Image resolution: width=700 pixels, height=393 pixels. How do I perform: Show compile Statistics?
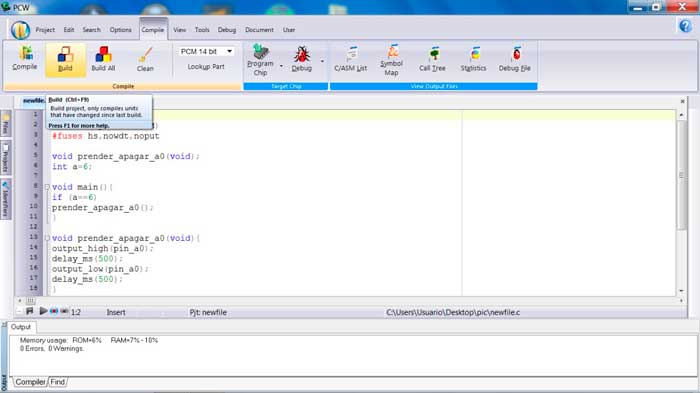click(473, 59)
